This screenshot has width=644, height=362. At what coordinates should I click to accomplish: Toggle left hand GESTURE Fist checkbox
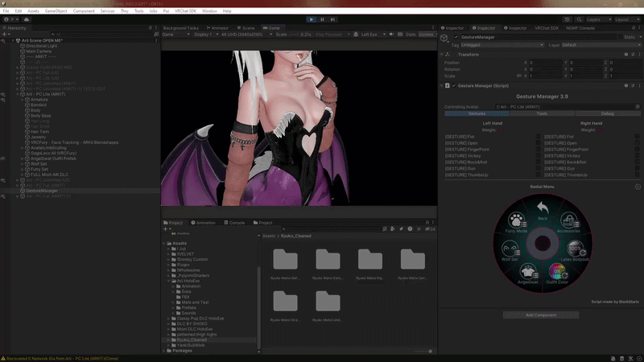click(538, 137)
